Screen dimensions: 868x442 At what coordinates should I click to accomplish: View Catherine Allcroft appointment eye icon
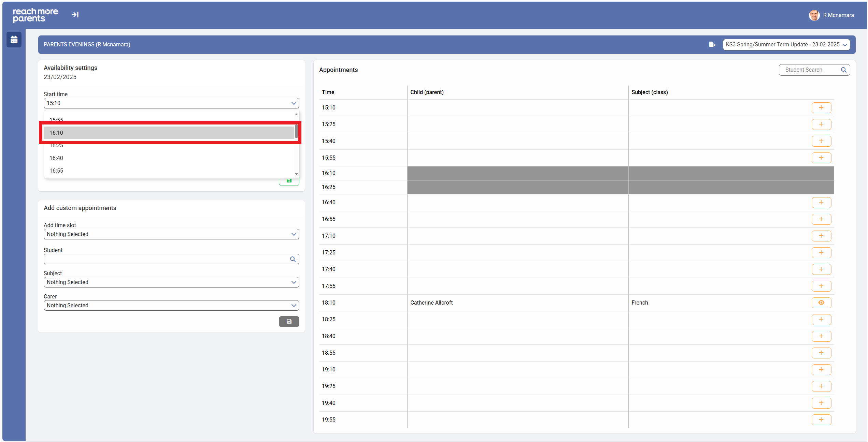point(821,303)
